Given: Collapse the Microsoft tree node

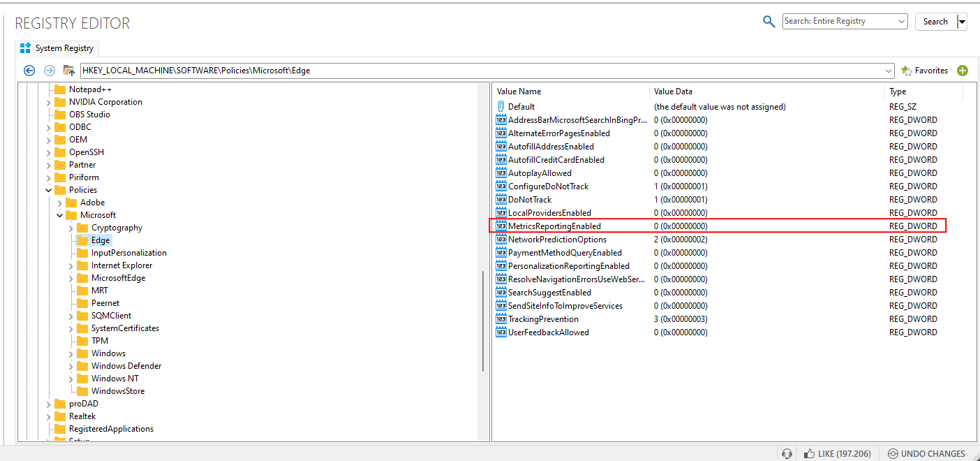Looking at the screenshot, I should click(60, 215).
